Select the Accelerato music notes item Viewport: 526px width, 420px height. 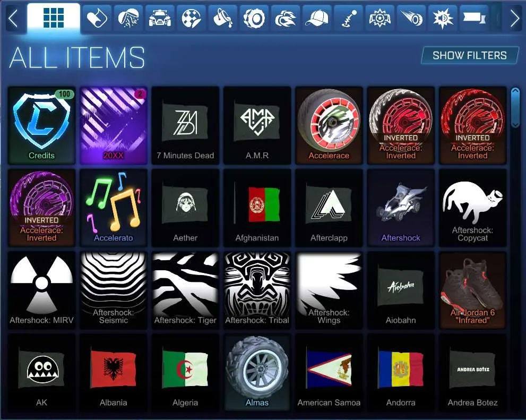click(x=114, y=208)
